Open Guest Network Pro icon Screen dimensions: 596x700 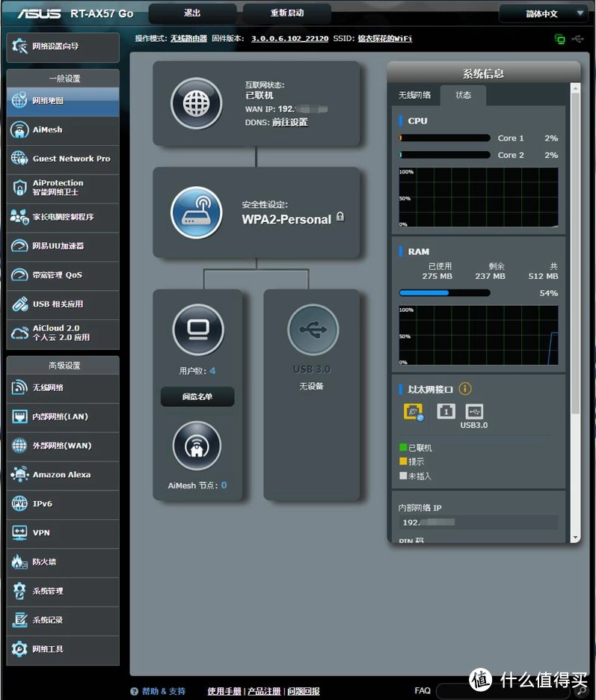coord(19,158)
